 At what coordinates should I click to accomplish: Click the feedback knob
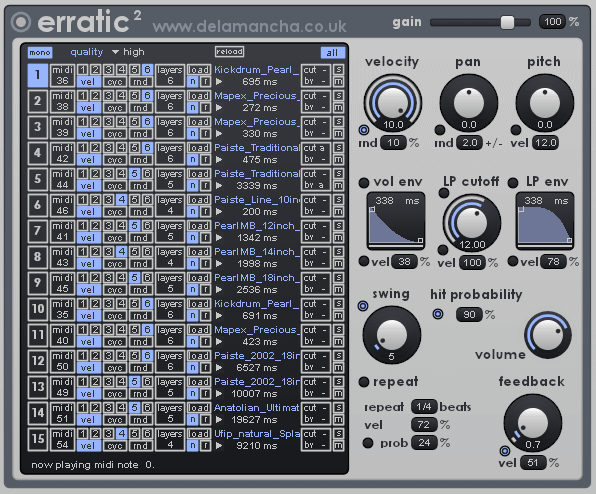pyautogui.click(x=533, y=423)
